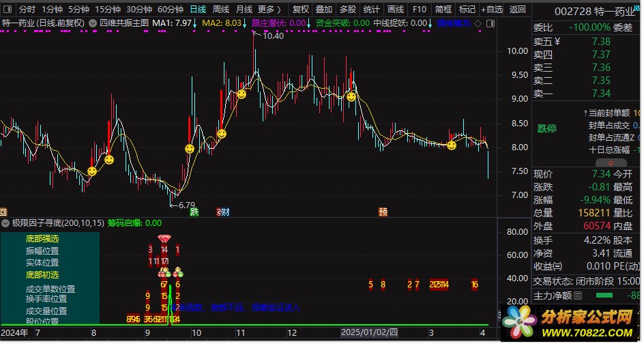Click the diamond icon after 情绪博弈

click(478, 23)
